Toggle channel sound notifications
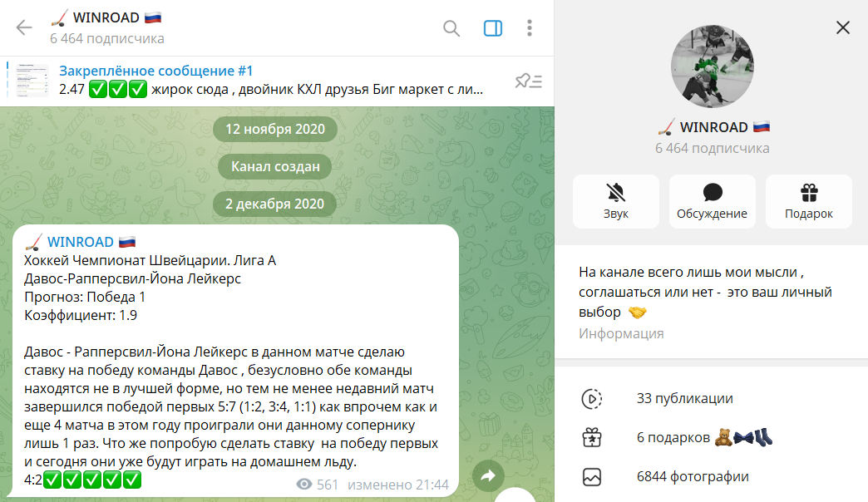The width and height of the screenshot is (868, 502). coord(615,201)
